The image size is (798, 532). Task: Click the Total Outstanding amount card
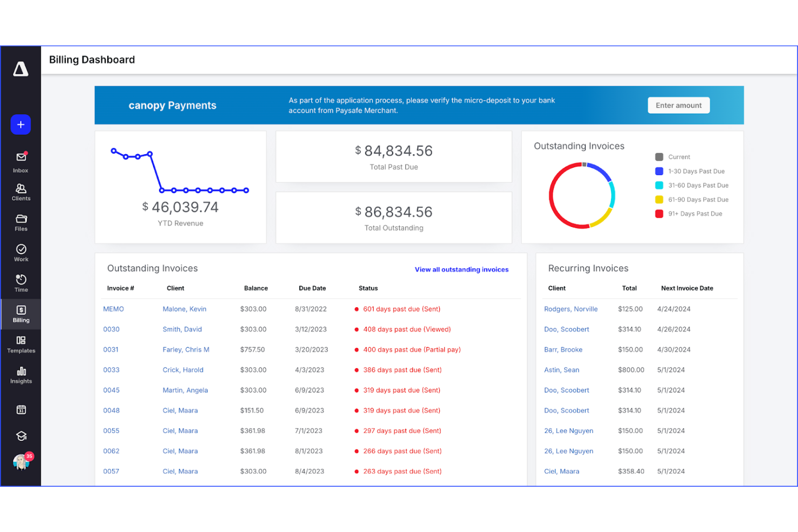(394, 218)
